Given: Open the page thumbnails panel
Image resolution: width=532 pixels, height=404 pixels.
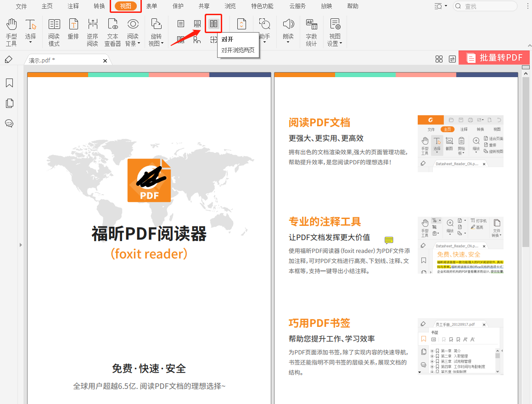Looking at the screenshot, I should coord(9,103).
